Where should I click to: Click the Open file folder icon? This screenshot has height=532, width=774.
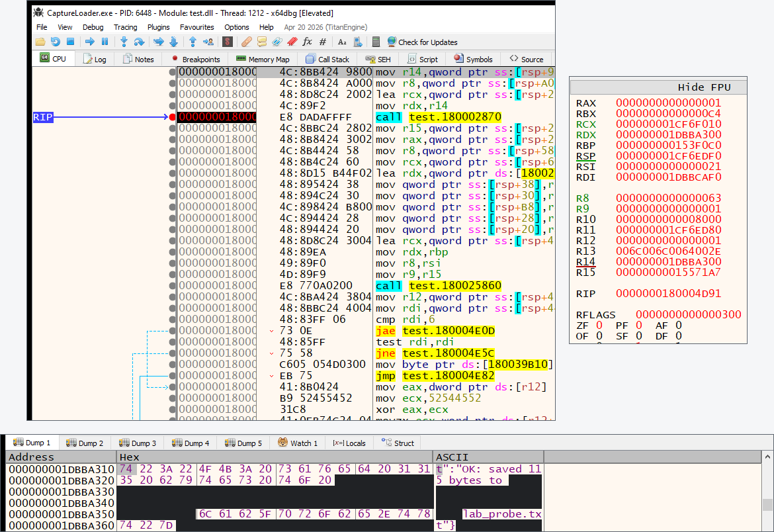[40, 42]
